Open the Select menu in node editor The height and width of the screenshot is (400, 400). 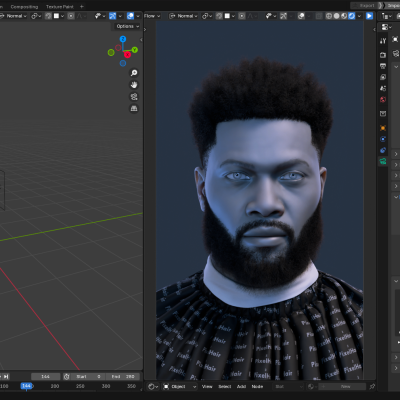tap(225, 387)
